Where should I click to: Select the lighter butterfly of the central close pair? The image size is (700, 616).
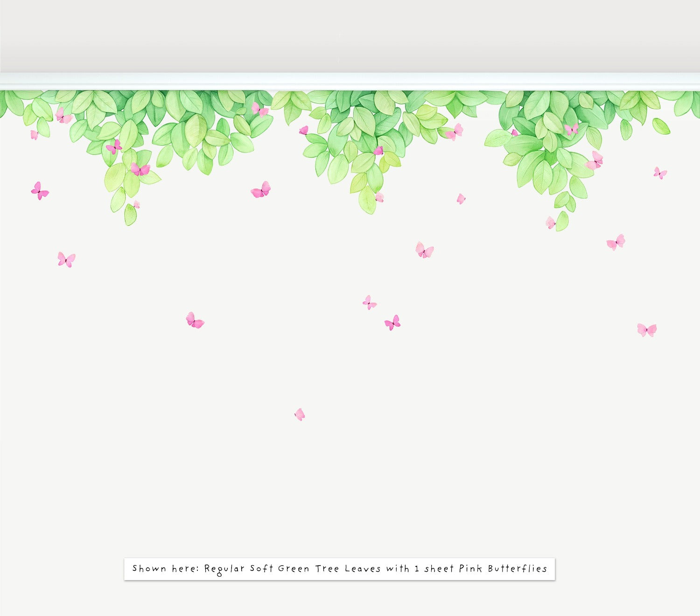(x=369, y=303)
